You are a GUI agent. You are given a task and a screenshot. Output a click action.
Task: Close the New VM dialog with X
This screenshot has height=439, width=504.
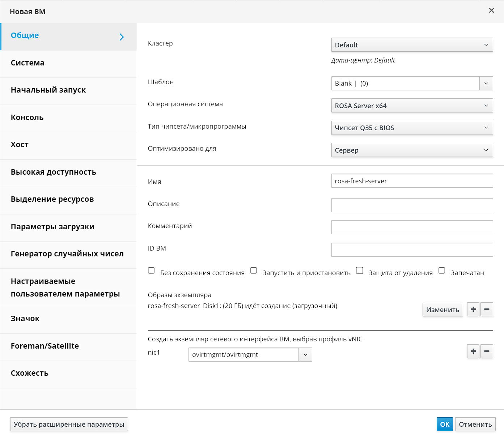click(491, 10)
